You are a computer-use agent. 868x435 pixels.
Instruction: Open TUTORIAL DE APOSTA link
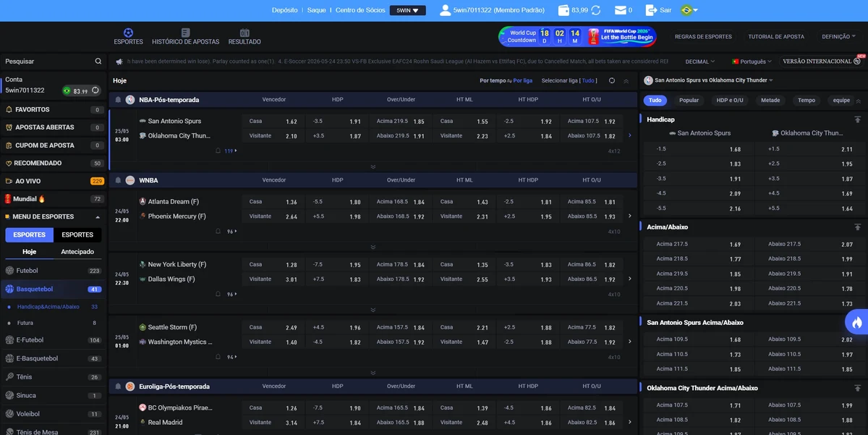pos(776,37)
